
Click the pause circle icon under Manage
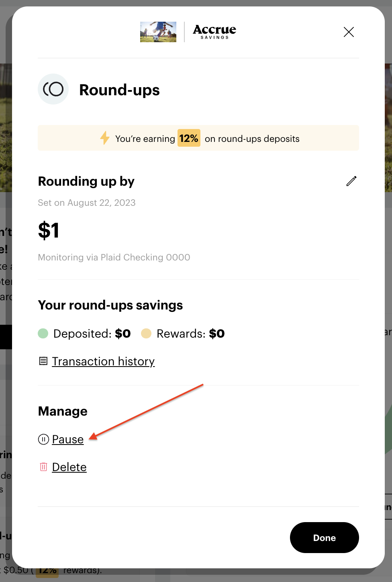pyautogui.click(x=43, y=439)
